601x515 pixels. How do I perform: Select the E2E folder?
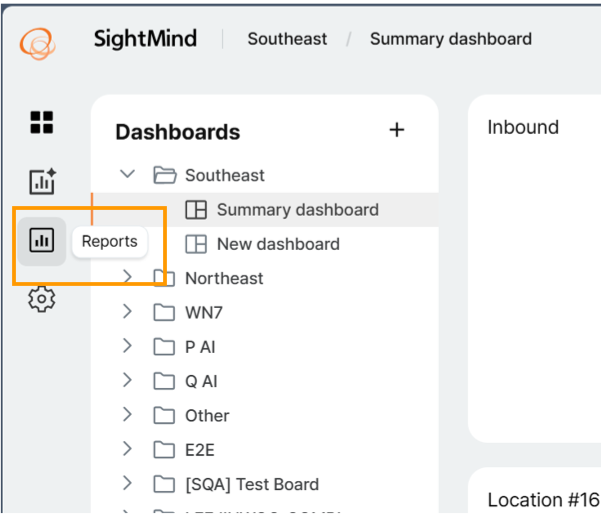(199, 449)
